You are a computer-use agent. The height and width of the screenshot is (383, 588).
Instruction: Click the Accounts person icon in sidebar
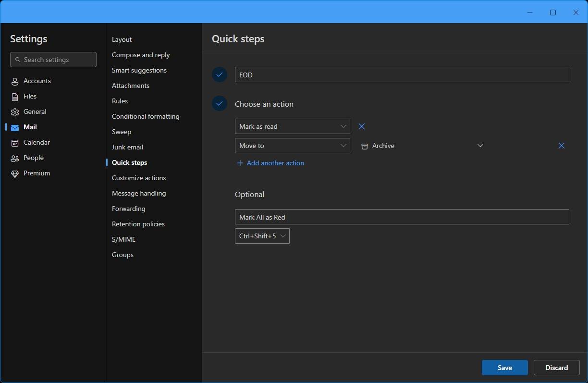pyautogui.click(x=15, y=81)
